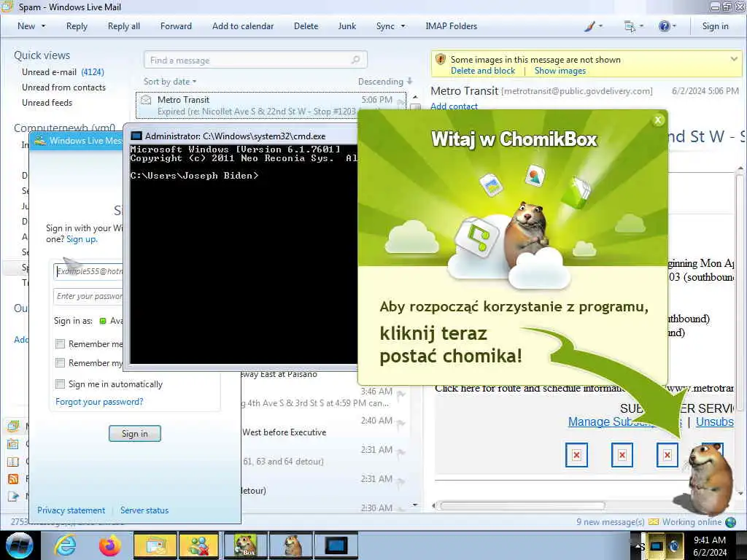Open the Sync dropdown arrow
Image resolution: width=747 pixels, height=560 pixels.
[x=403, y=26]
